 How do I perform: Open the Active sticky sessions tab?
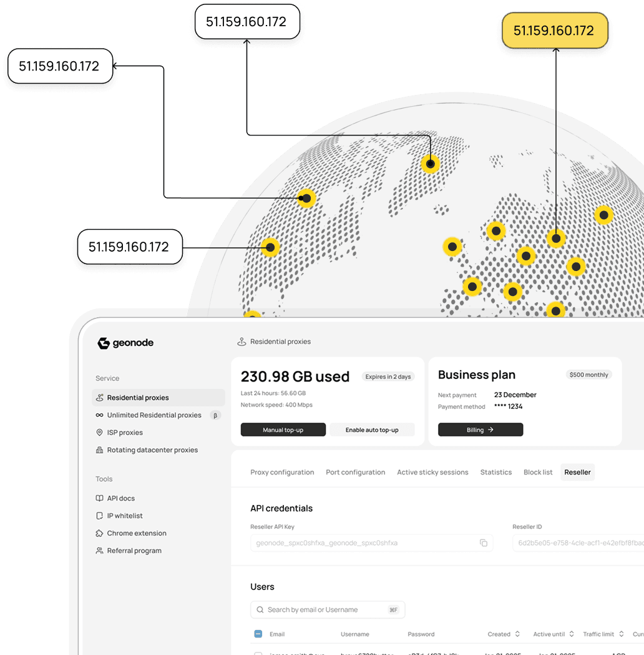[x=433, y=473]
